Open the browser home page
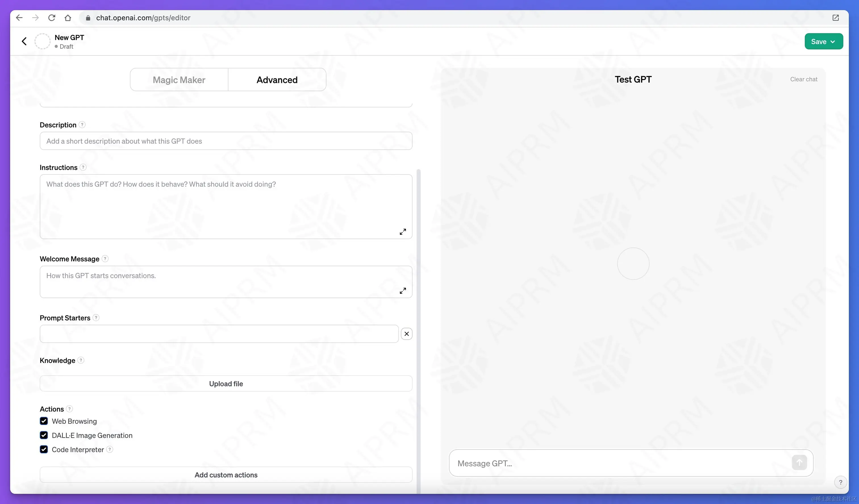 tap(68, 18)
